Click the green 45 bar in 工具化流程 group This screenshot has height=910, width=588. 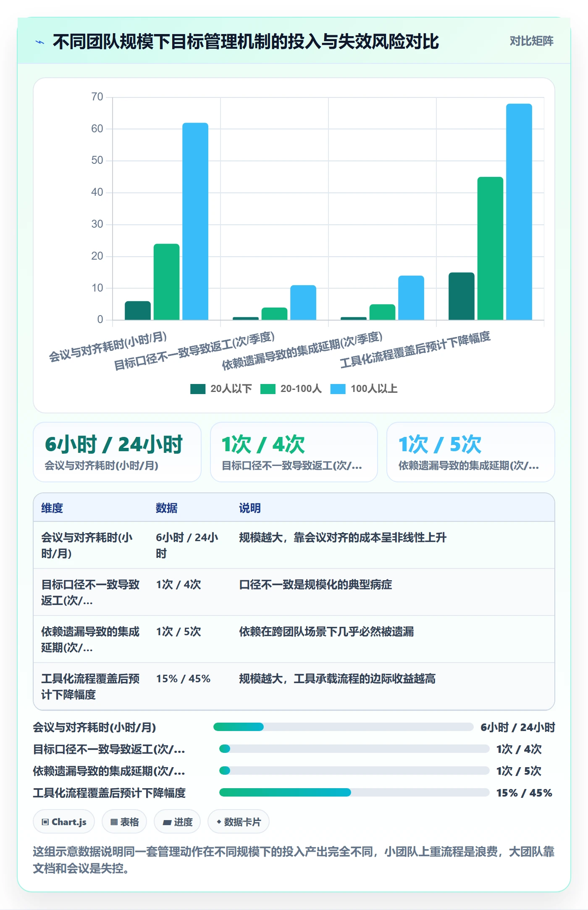pos(490,248)
